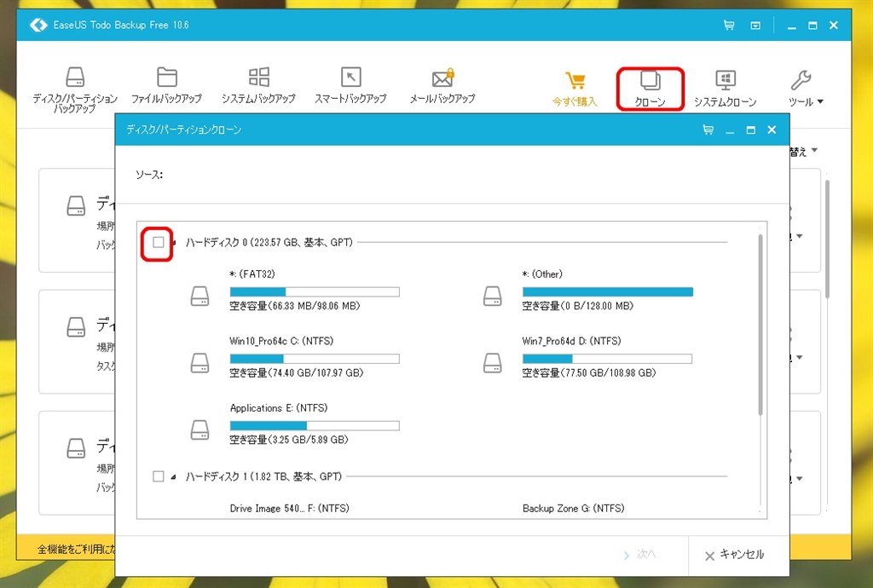This screenshot has height=588, width=873.
Task: Open the ツール tools dropdown
Action: tap(806, 89)
